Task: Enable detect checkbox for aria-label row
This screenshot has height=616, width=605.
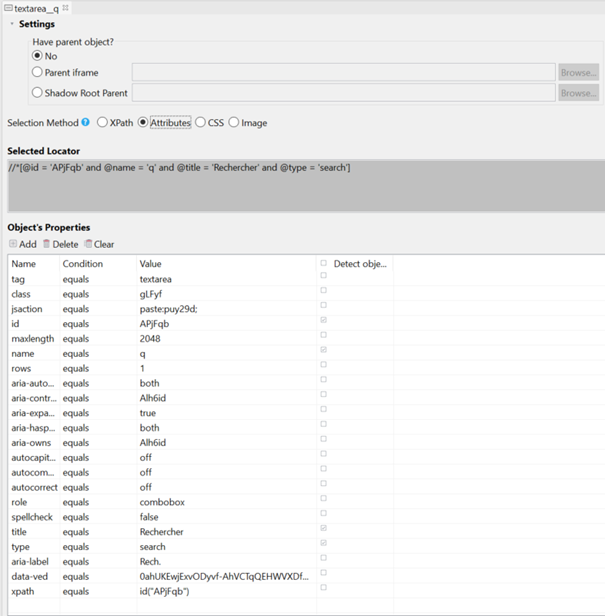Action: 323,558
